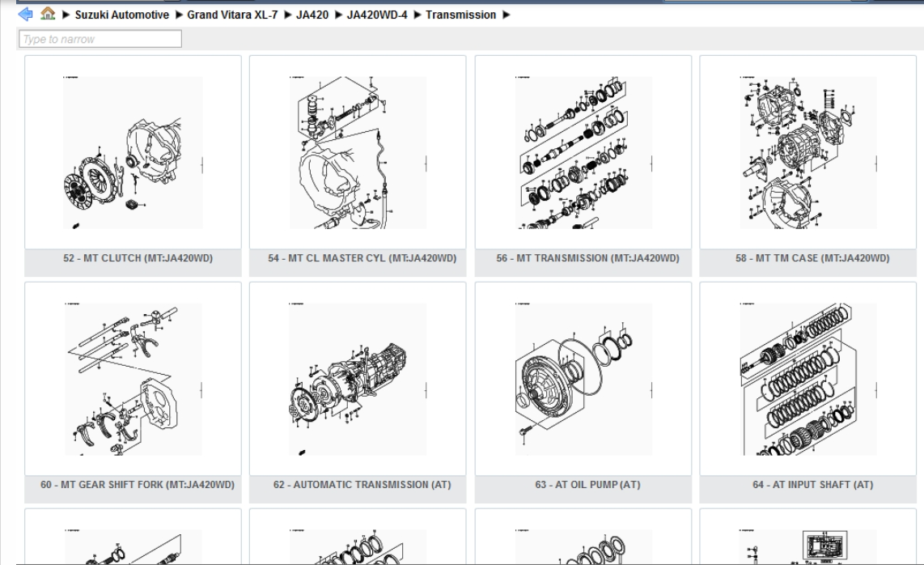Open the MT CL Master Cyl diagram thumbnail

tap(358, 152)
